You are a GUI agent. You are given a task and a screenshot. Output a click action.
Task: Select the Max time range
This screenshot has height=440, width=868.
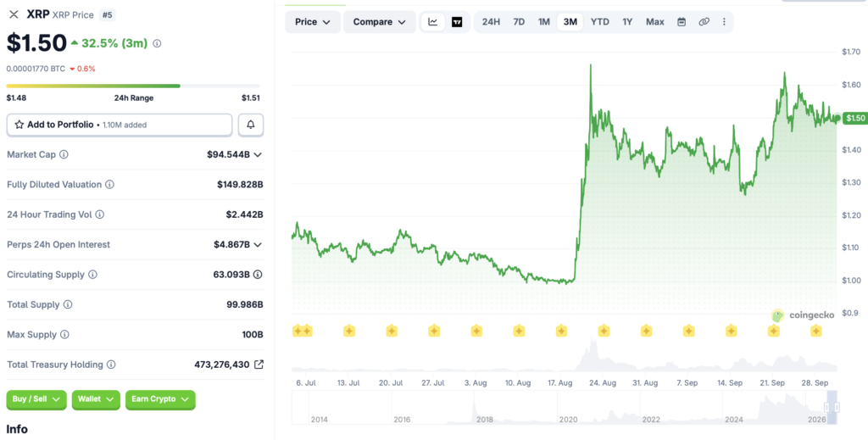pos(655,22)
